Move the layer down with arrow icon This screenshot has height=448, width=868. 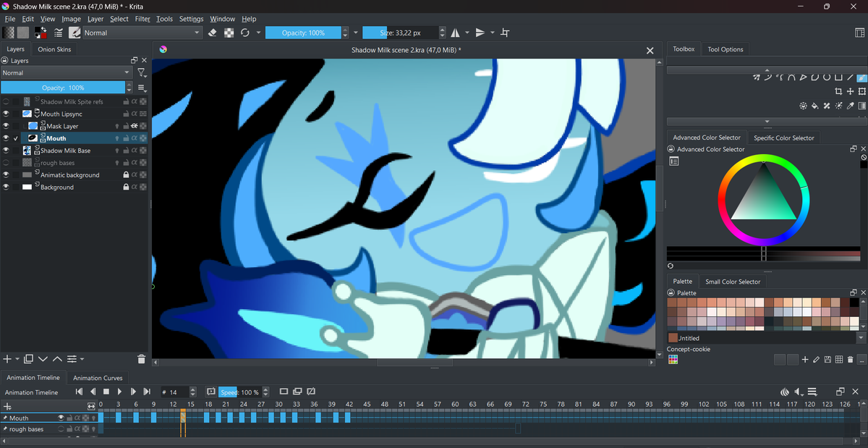(x=43, y=359)
